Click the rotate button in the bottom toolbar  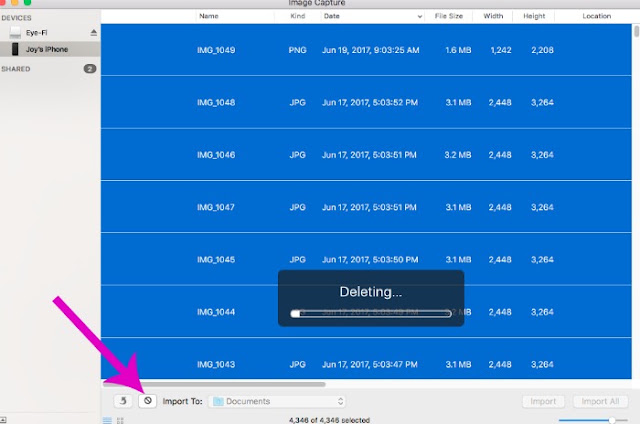123,401
